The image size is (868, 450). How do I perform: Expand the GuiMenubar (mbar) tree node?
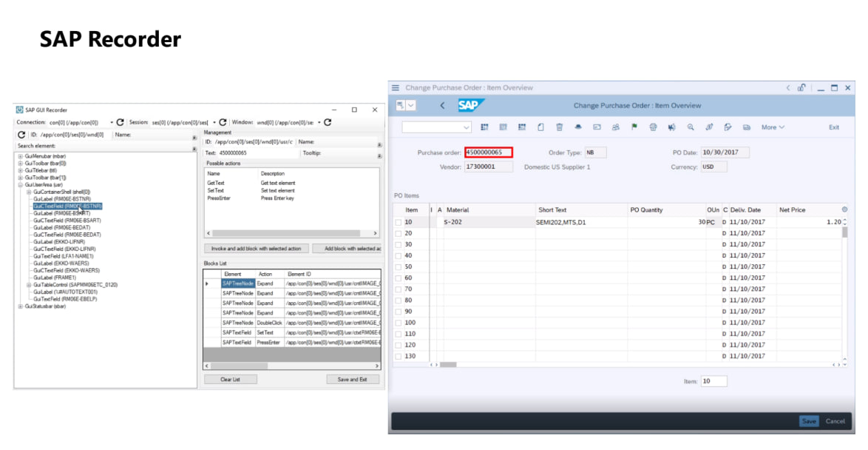pyautogui.click(x=21, y=156)
